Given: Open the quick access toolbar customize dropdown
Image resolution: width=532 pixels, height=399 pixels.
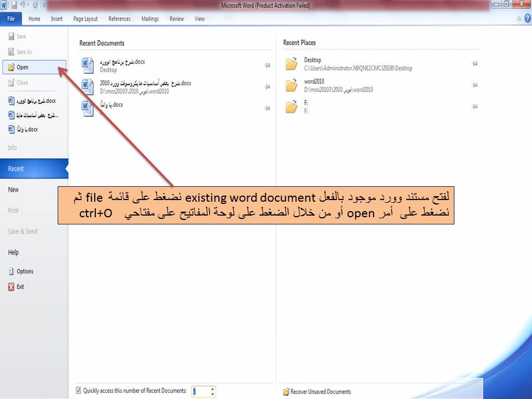Looking at the screenshot, I should [43, 6].
